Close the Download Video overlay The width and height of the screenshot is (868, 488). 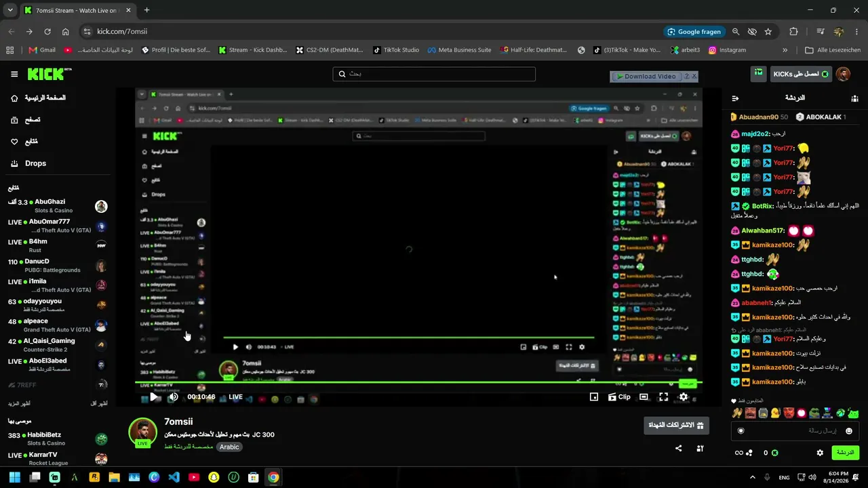pos(694,77)
